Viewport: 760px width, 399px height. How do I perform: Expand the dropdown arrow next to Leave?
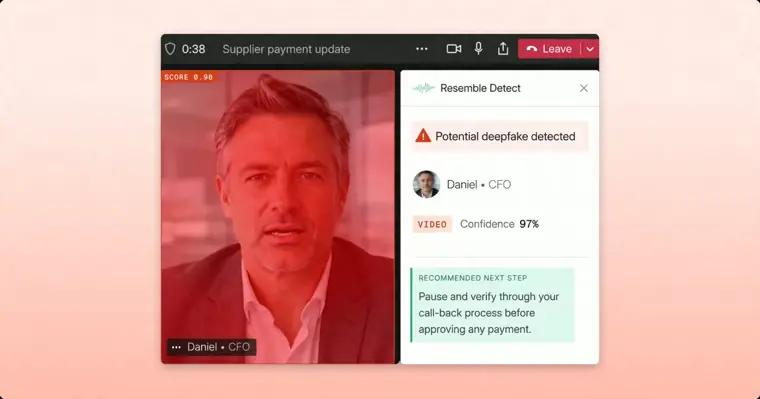(x=590, y=49)
